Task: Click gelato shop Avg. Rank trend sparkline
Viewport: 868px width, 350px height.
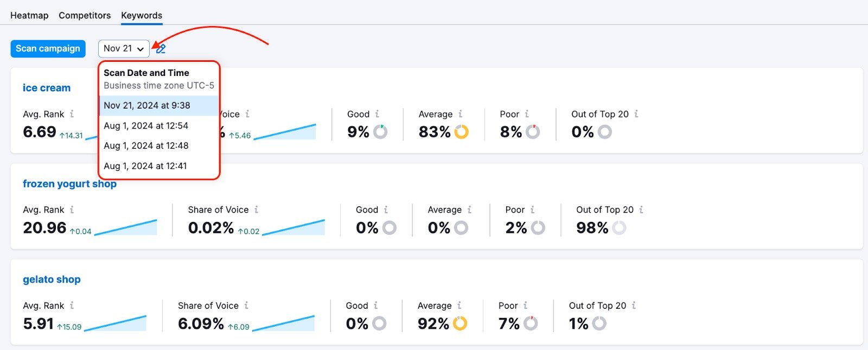Action: tap(115, 323)
